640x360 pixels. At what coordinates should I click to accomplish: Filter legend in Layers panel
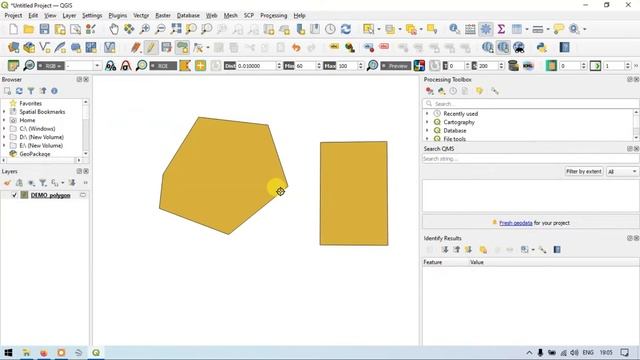pyautogui.click(x=43, y=183)
